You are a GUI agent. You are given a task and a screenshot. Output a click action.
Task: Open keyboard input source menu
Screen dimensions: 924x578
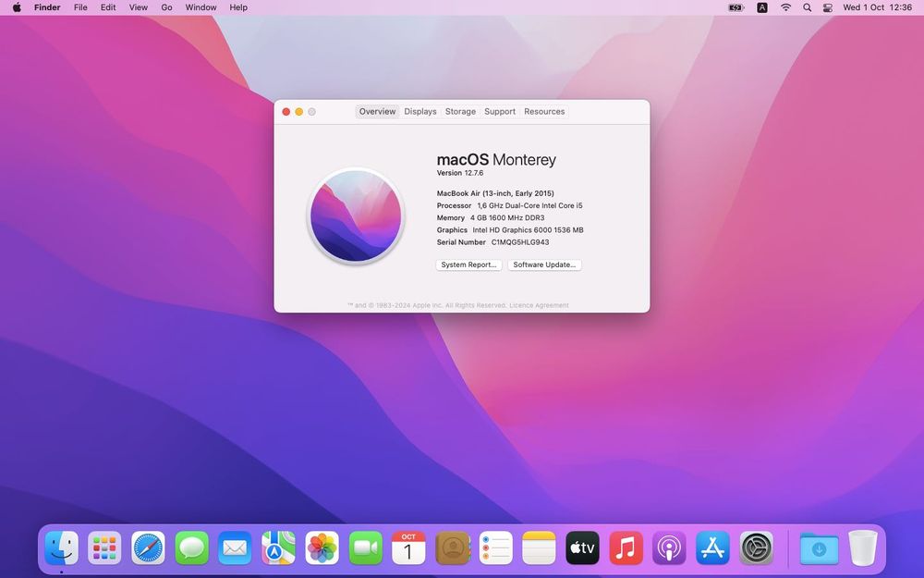(x=762, y=7)
